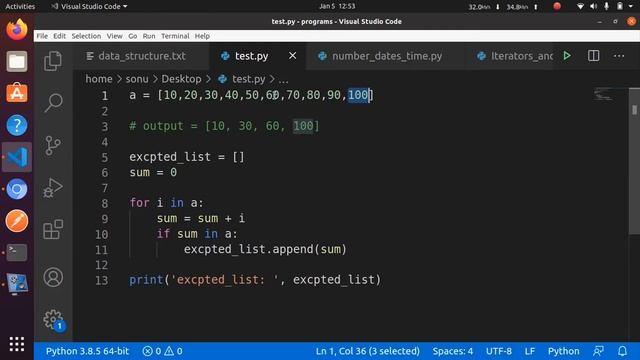640x360 pixels.
Task: Open Visual Studio Code app menu in top bar
Action: [x=89, y=6]
